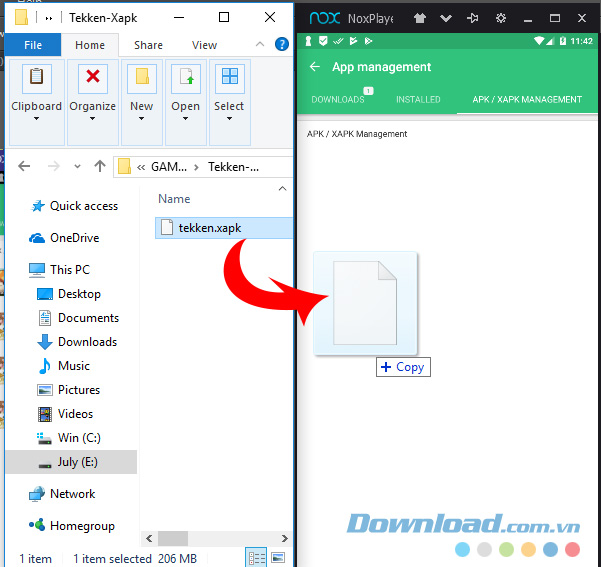Open the Clipboard ribbon group

coord(36,102)
